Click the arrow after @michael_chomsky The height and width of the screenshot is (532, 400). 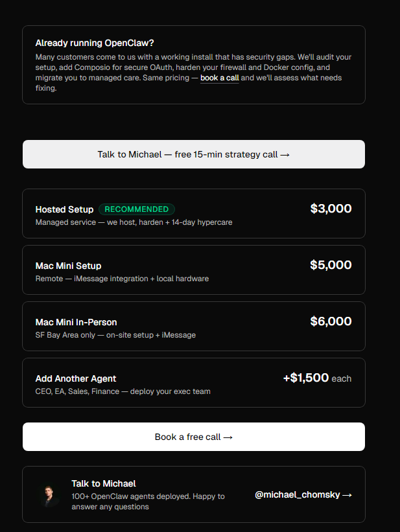347,495
